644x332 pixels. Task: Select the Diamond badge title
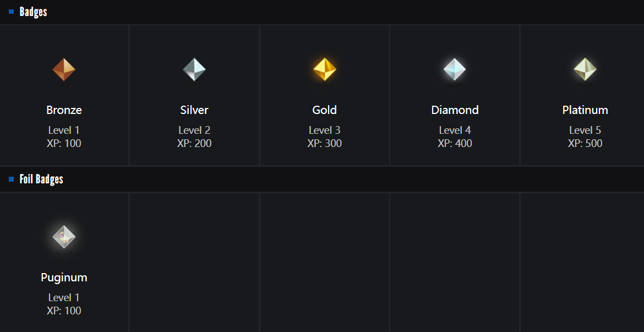455,110
